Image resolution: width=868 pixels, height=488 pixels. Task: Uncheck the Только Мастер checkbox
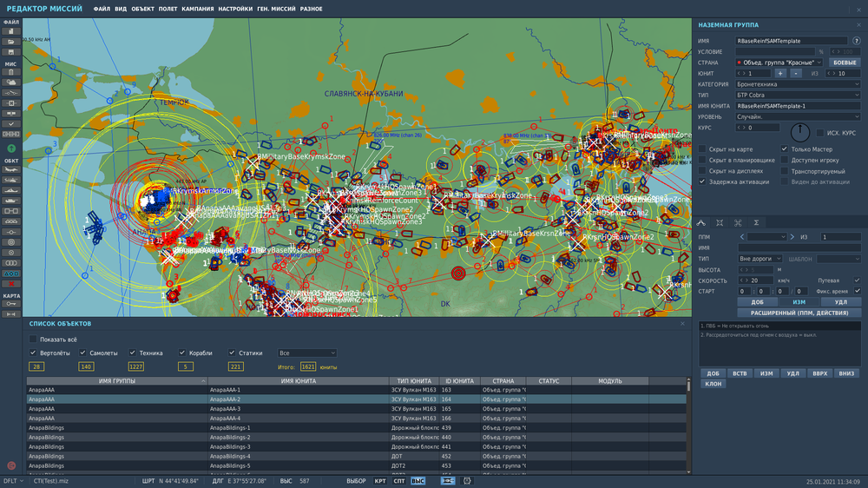(785, 149)
